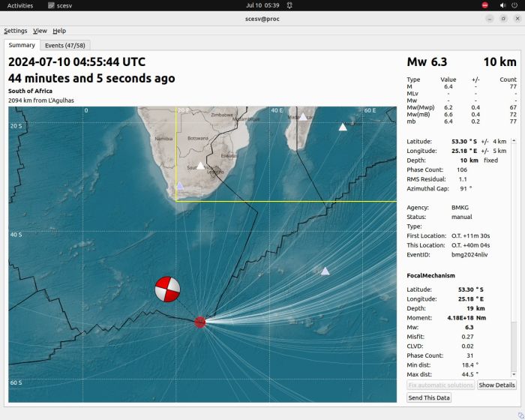The image size is (525, 420).
Task: Open the system volume icon
Action: pos(502,5)
